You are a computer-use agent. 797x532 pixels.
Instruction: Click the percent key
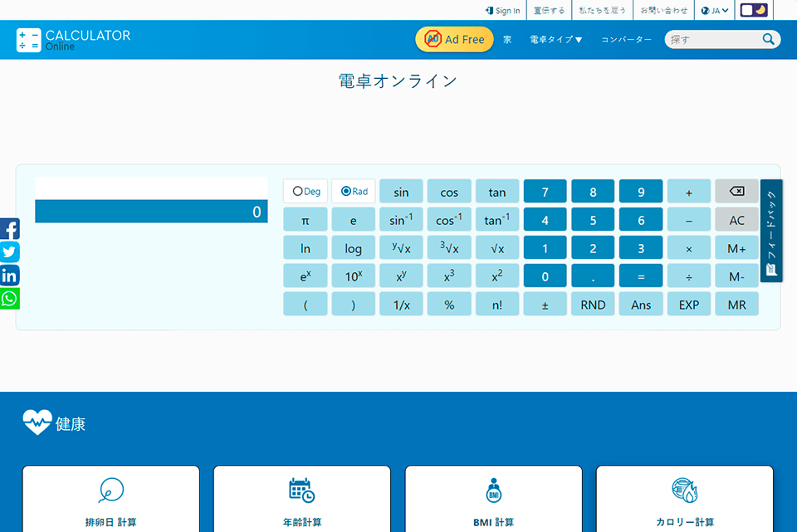click(449, 304)
